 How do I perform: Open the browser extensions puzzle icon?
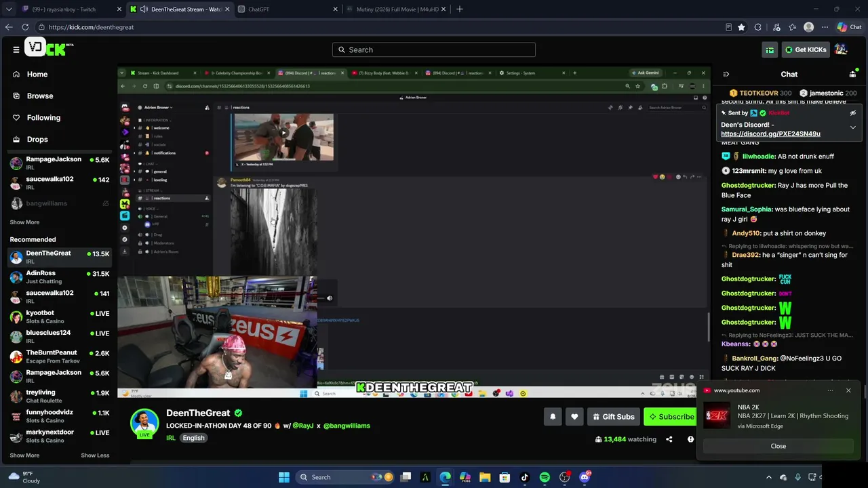(x=758, y=27)
